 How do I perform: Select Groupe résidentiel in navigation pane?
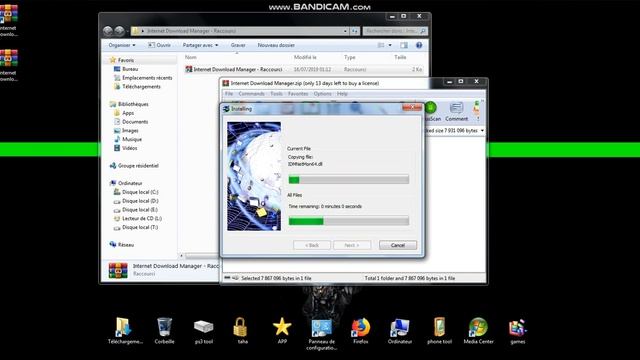pyautogui.click(x=138, y=166)
